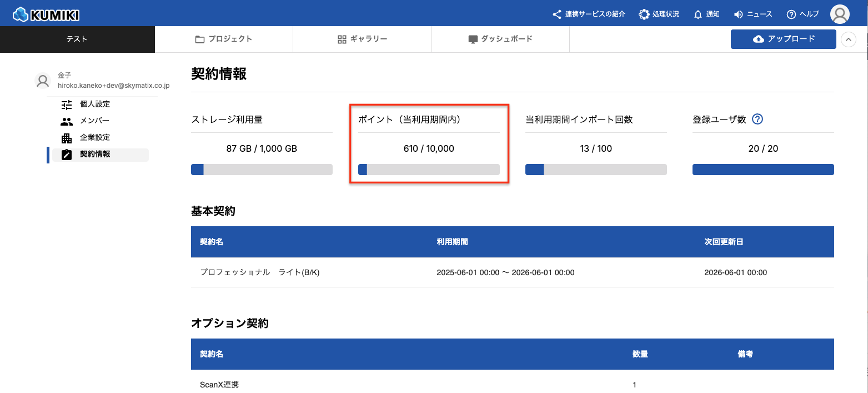Viewport: 868px width, 393px height.
Task: Open 処理状況 gear icon
Action: 644,14
